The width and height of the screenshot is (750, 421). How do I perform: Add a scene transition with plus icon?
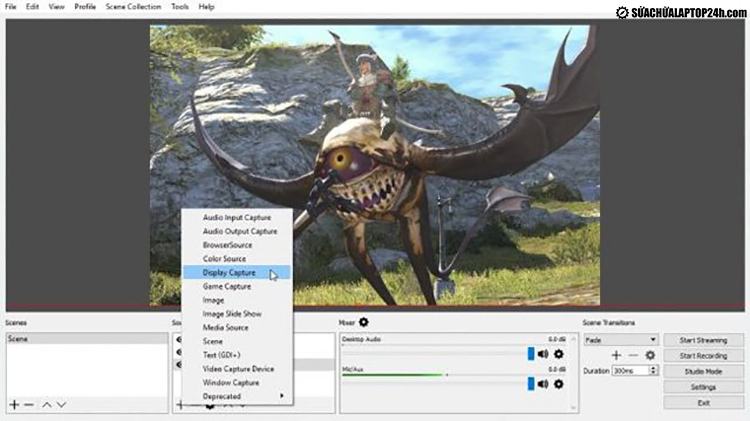617,355
